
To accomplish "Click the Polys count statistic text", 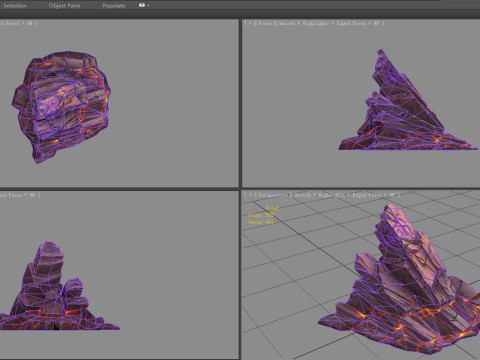I will 260,215.
